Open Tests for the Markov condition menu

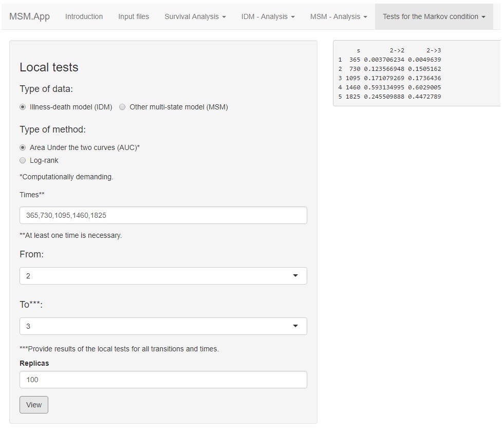pos(434,16)
